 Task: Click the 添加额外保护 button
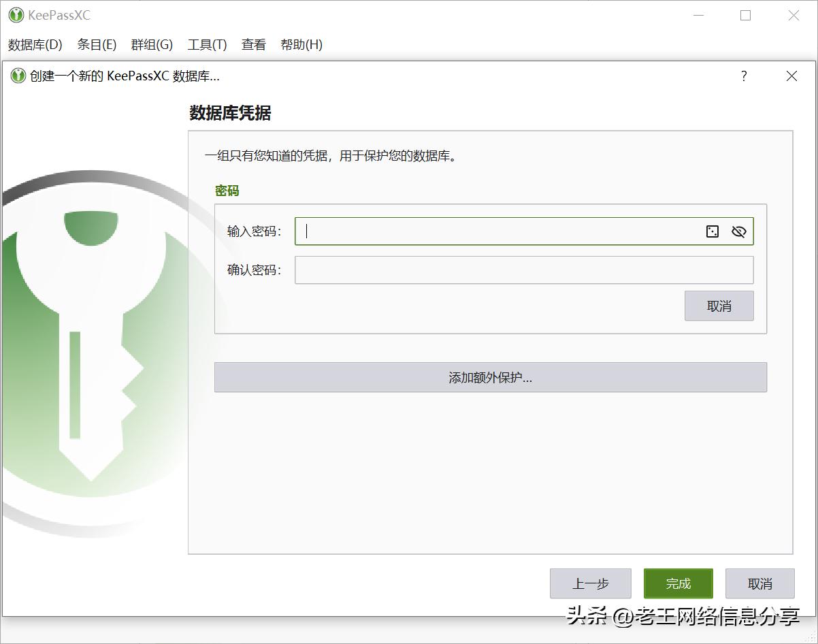(x=491, y=377)
